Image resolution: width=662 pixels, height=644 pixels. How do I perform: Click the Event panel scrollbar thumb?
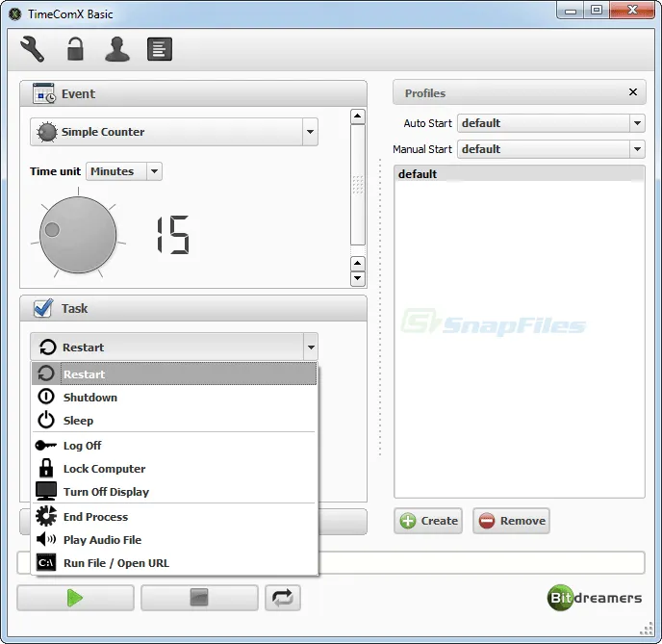[x=358, y=185]
